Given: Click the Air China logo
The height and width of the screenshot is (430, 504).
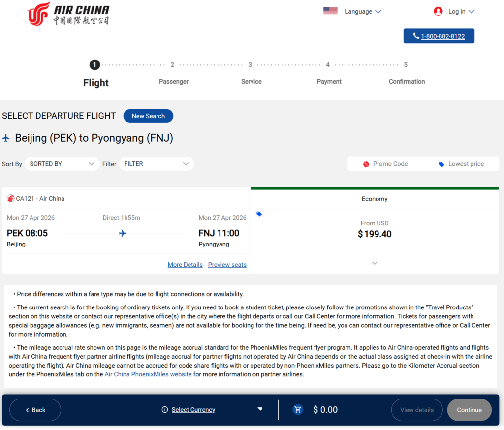Looking at the screenshot, I should [67, 14].
